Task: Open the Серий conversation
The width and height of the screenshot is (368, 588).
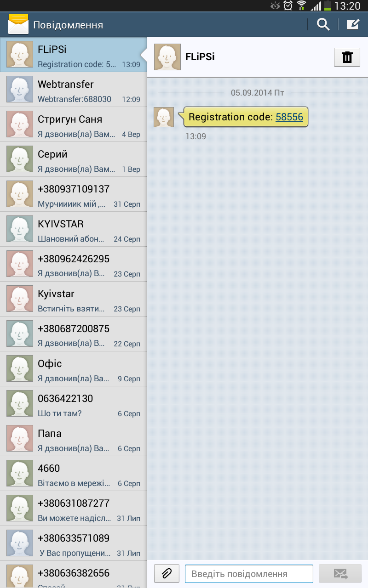Action: pyautogui.click(x=74, y=160)
